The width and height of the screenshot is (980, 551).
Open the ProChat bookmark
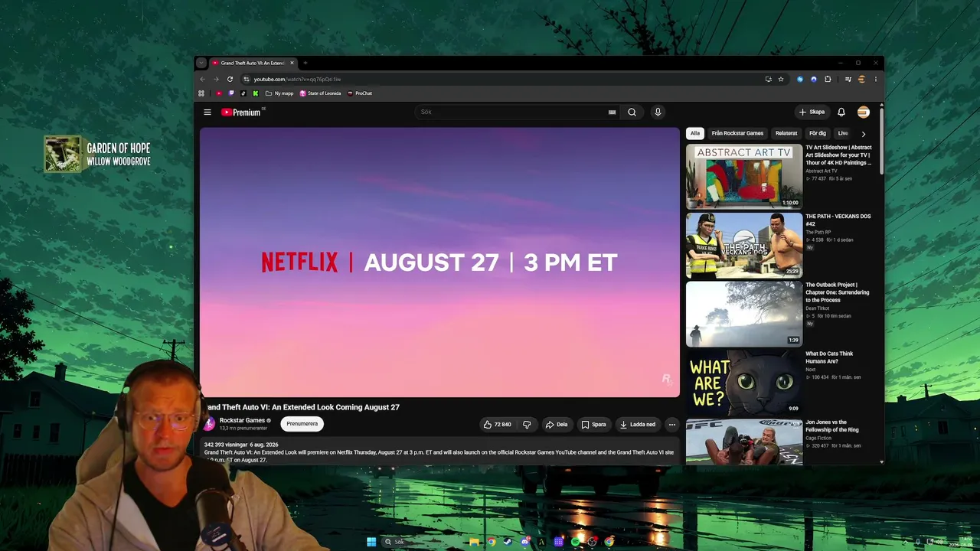[360, 93]
